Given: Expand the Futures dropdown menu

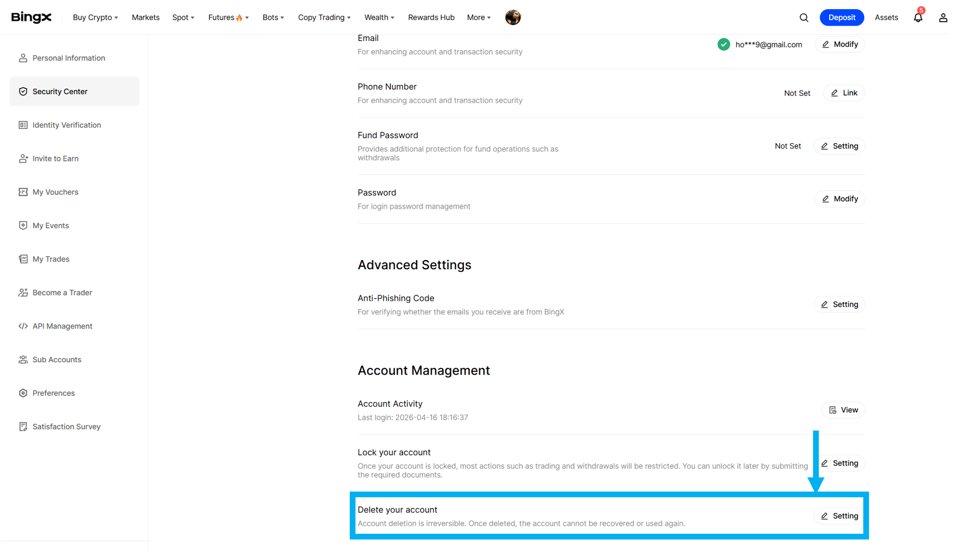Looking at the screenshot, I should tap(228, 18).
